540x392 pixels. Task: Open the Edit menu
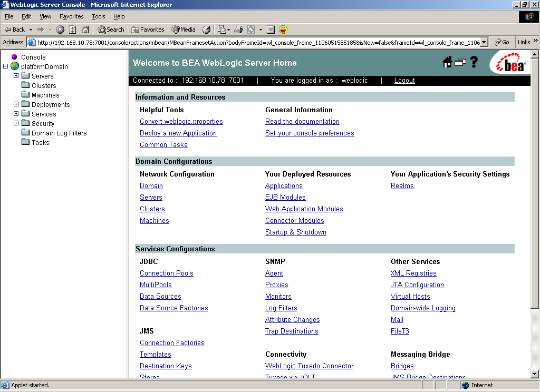click(26, 16)
